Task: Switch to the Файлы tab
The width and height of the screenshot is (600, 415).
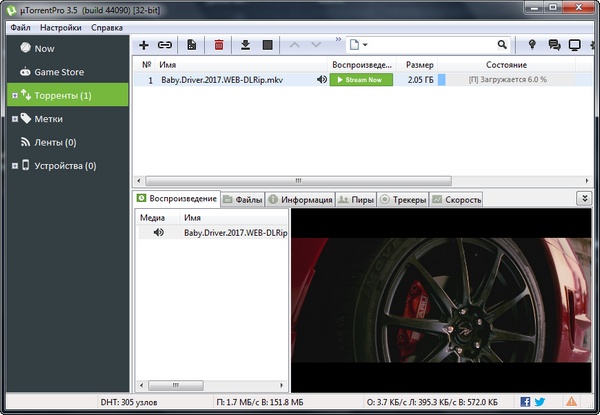Action: (x=242, y=200)
